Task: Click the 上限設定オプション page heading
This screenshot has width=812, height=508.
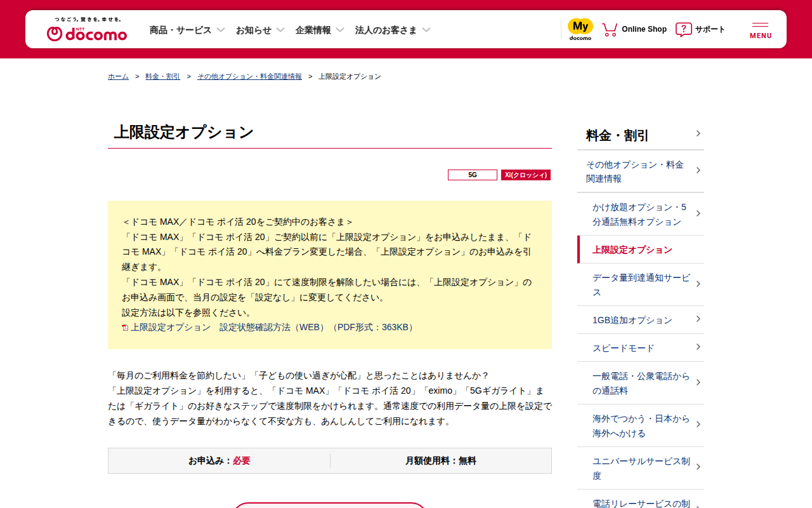Action: (x=184, y=132)
